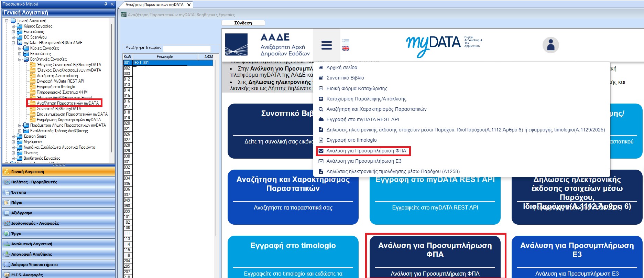Open Εγγραφή στο myDATA REST API menu item
This screenshot has width=644, height=278.
click(363, 119)
